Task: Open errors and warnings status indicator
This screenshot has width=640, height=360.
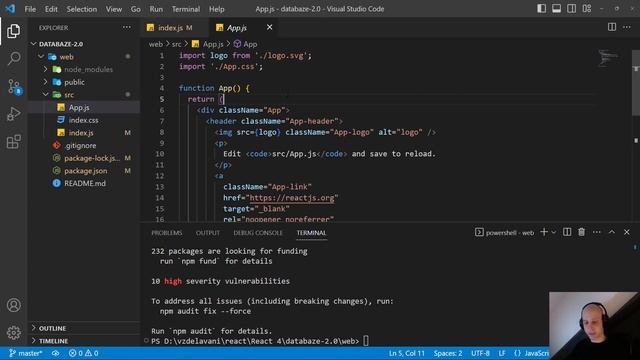Action: click(x=83, y=353)
